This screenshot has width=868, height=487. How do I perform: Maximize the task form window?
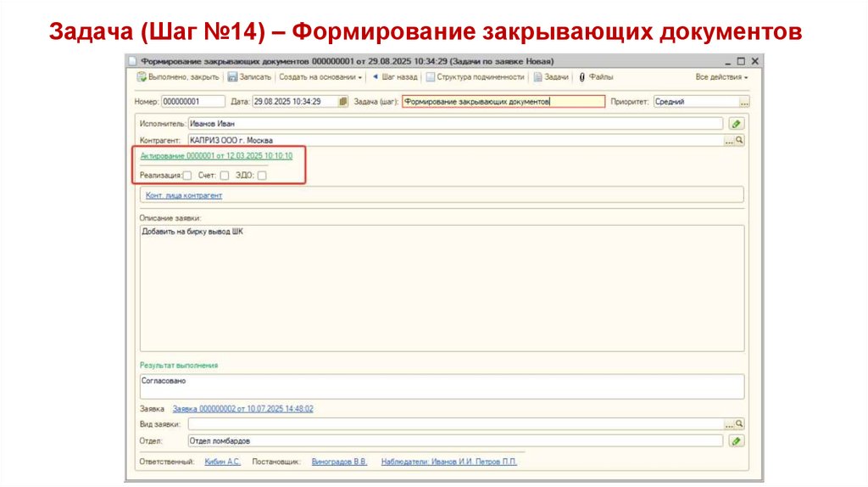[741, 61]
